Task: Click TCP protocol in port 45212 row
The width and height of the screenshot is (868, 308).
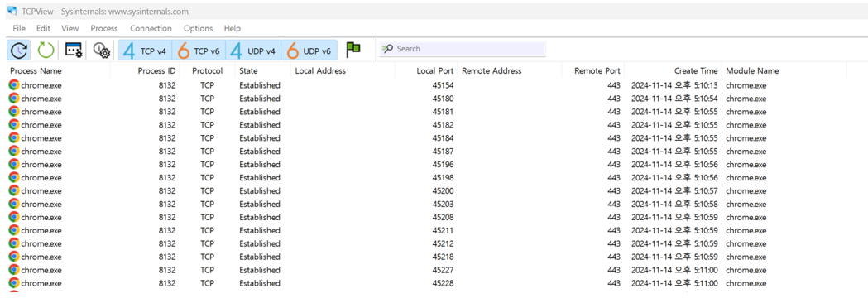Action: coord(208,243)
